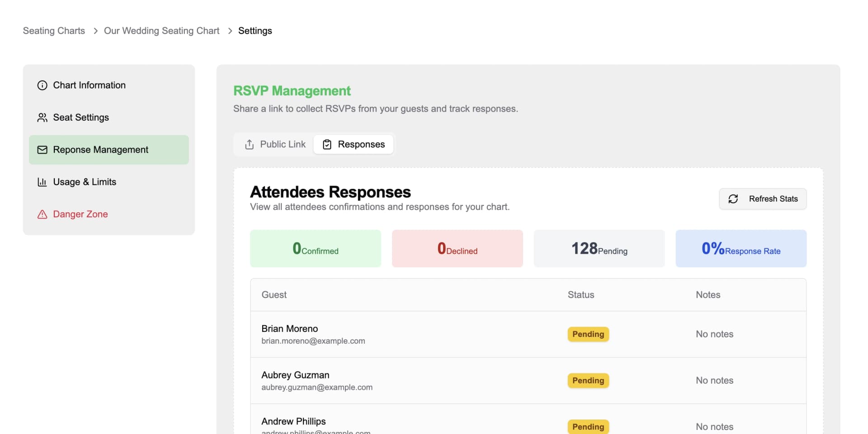The width and height of the screenshot is (868, 434).
Task: Click the envelope icon for Reponse Management
Action: tap(42, 150)
